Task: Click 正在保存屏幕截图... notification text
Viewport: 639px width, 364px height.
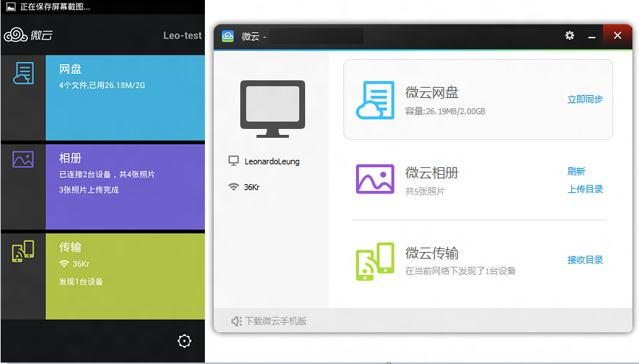Action: pos(55,7)
